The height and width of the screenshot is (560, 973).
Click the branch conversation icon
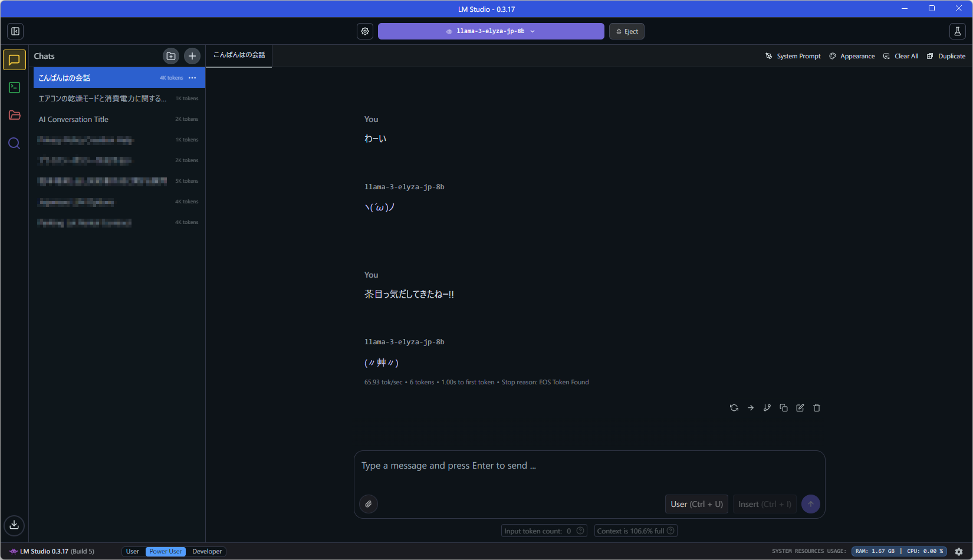click(x=767, y=408)
